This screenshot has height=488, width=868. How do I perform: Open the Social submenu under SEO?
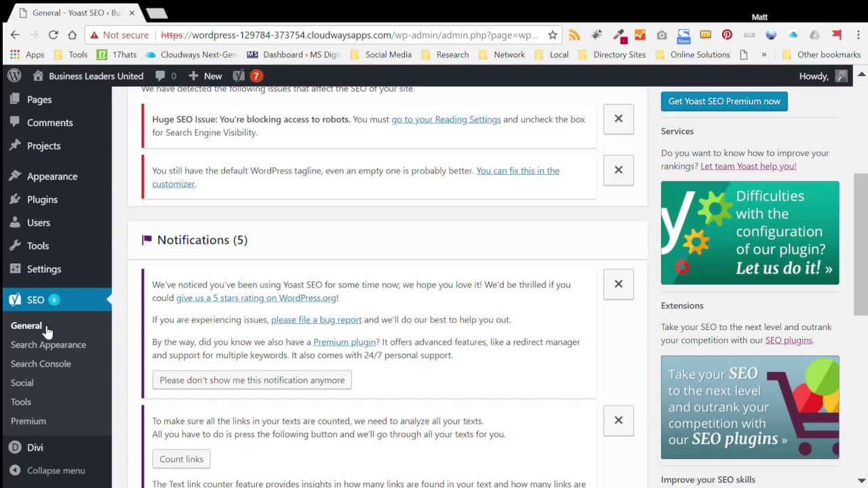[x=22, y=383]
